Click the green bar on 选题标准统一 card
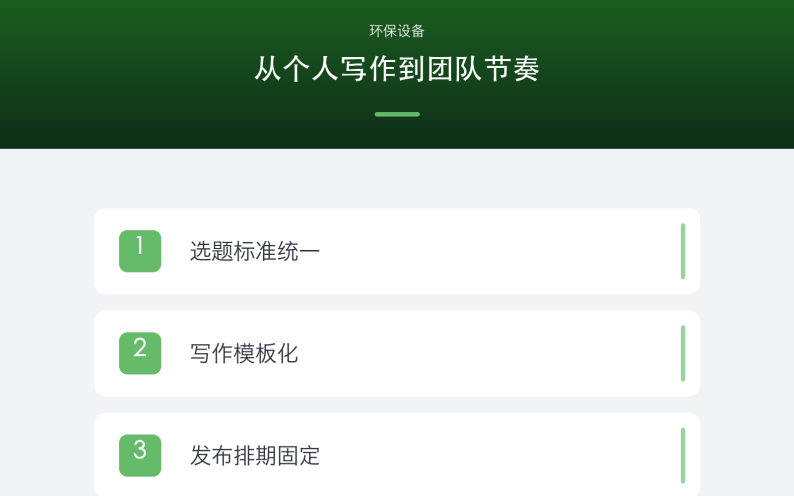Viewport: 794px width, 496px height. tap(683, 251)
